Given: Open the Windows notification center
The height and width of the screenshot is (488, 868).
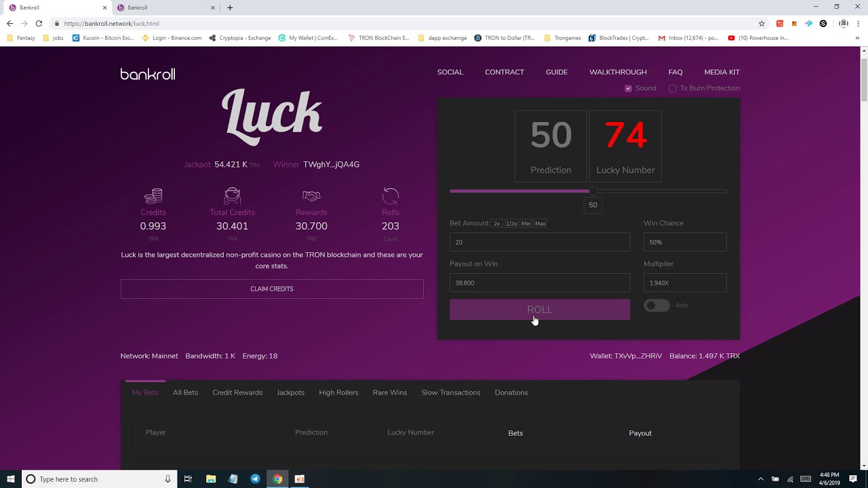Looking at the screenshot, I should (x=853, y=479).
